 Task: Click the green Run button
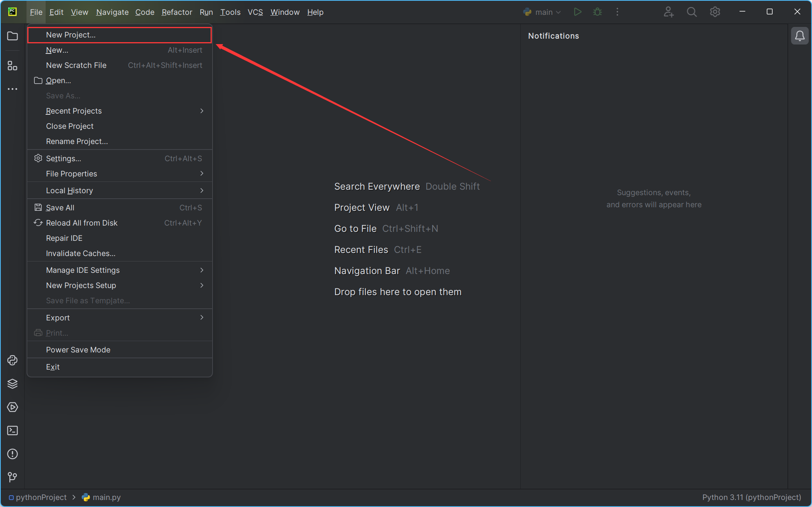pyautogui.click(x=578, y=12)
